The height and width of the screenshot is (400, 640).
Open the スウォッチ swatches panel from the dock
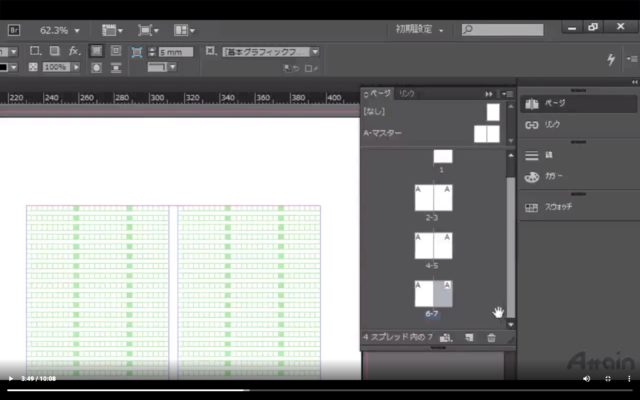578,207
